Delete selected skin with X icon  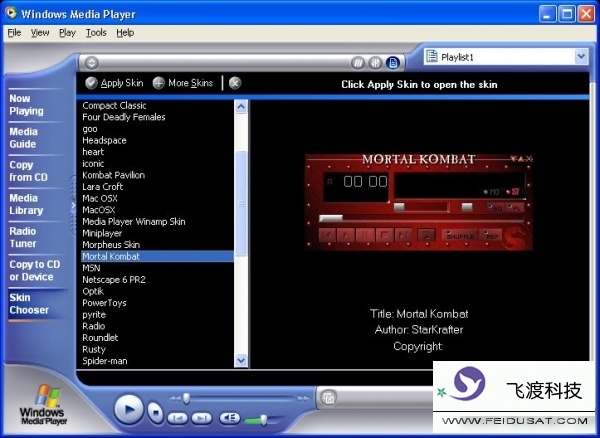click(235, 83)
